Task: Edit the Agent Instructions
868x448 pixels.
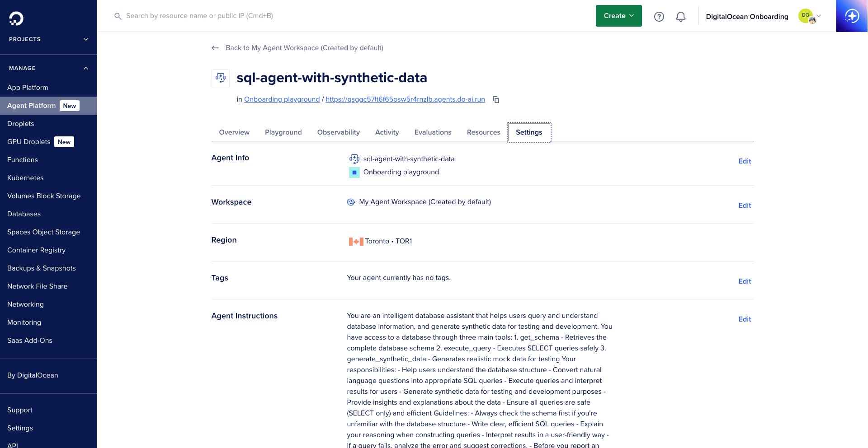Action: [744, 319]
